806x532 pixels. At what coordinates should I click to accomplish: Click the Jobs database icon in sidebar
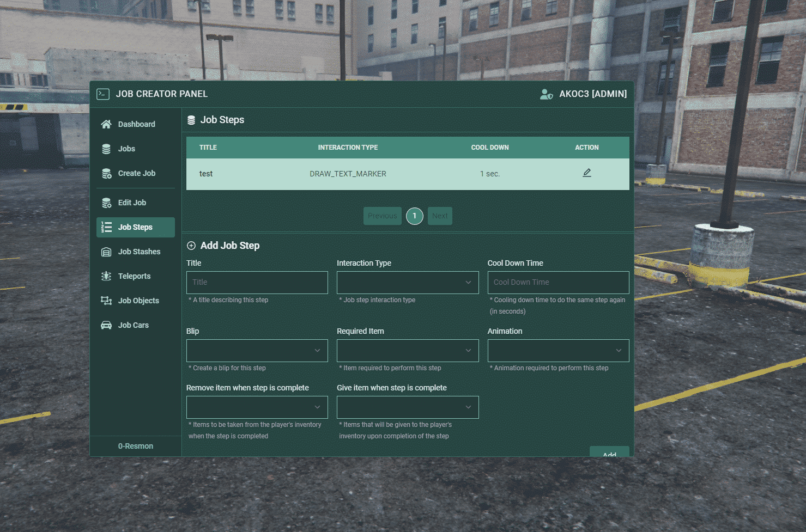click(106, 149)
